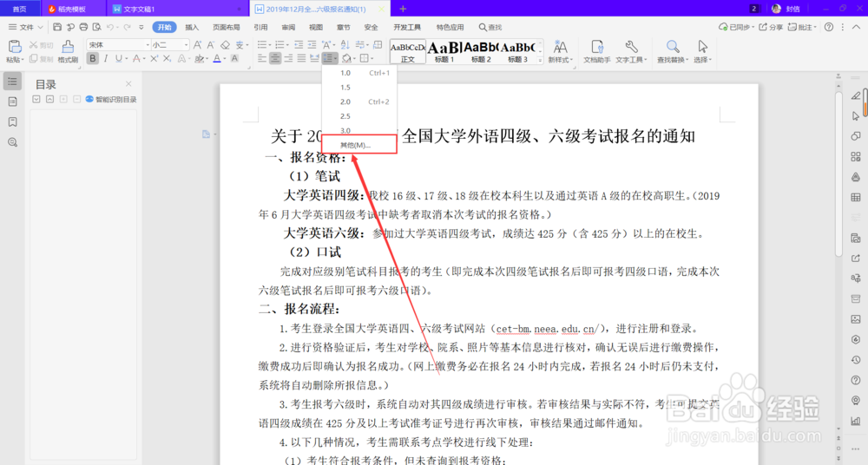
Task: Toggle strikethrough text formatting
Action: pyautogui.click(x=136, y=59)
